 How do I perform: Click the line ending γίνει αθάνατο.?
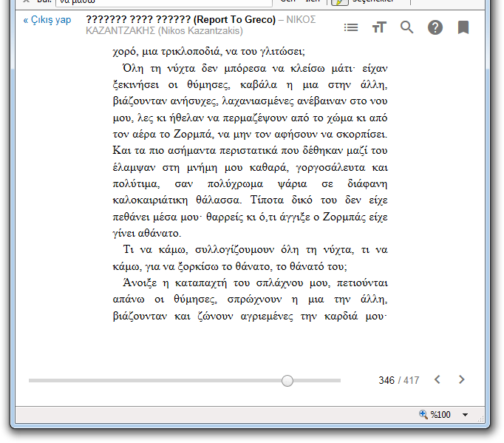pos(147,233)
